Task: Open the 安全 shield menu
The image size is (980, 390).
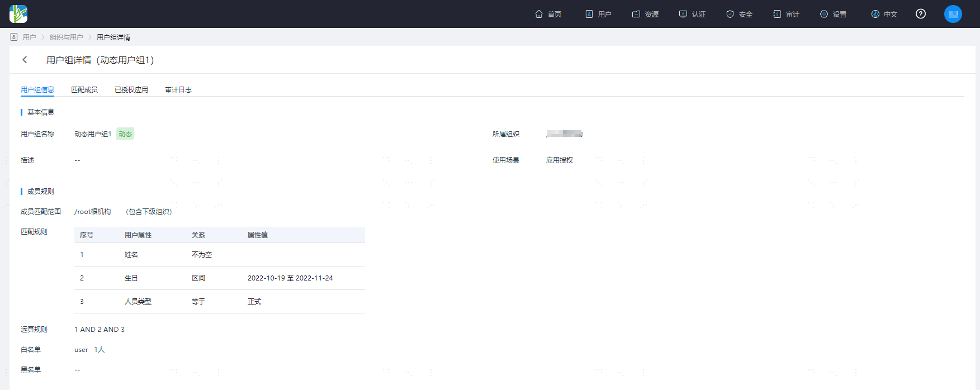Action: point(739,14)
